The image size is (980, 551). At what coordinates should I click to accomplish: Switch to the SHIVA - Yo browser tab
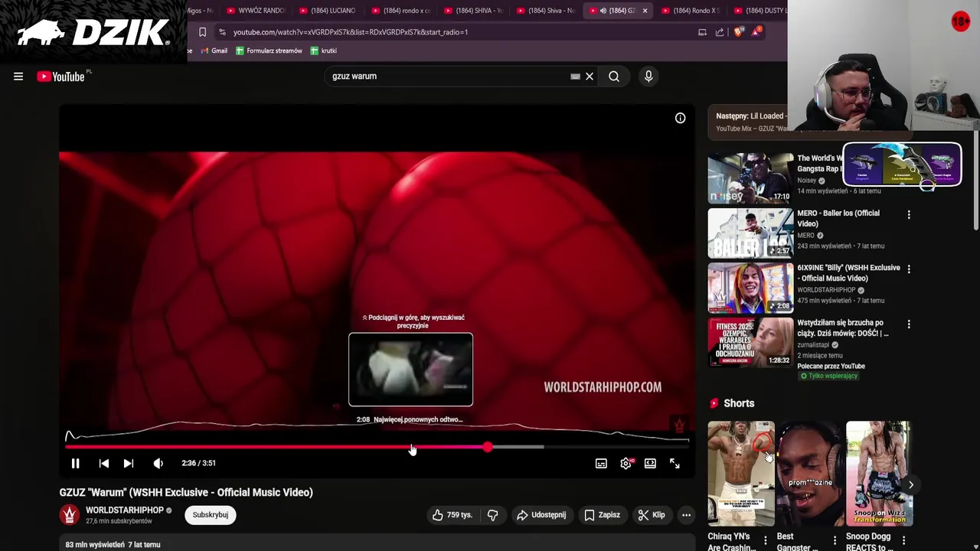pos(473,11)
